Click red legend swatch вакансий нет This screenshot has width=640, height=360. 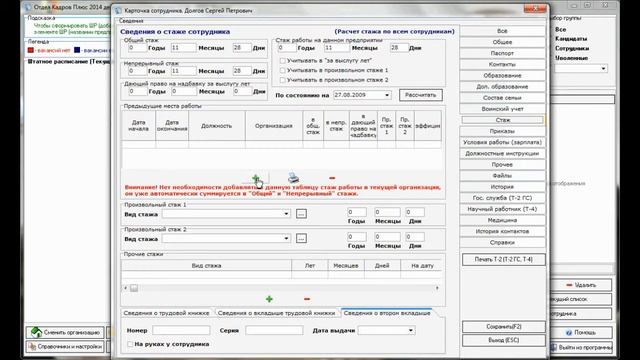(x=31, y=50)
